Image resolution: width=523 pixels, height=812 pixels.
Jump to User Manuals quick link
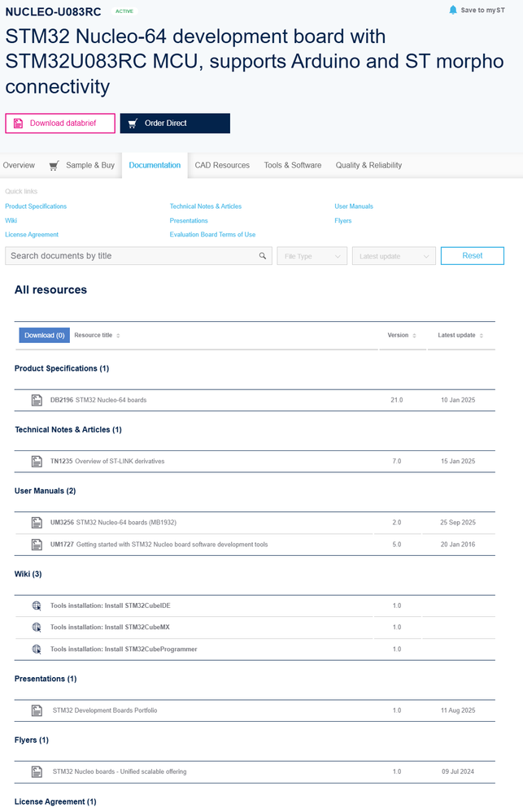click(x=354, y=206)
